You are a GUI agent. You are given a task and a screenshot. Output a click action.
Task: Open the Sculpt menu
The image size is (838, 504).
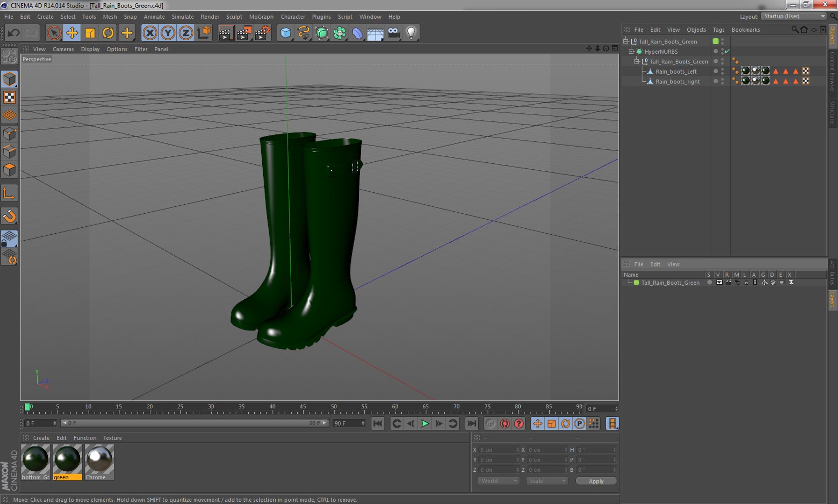pyautogui.click(x=234, y=17)
